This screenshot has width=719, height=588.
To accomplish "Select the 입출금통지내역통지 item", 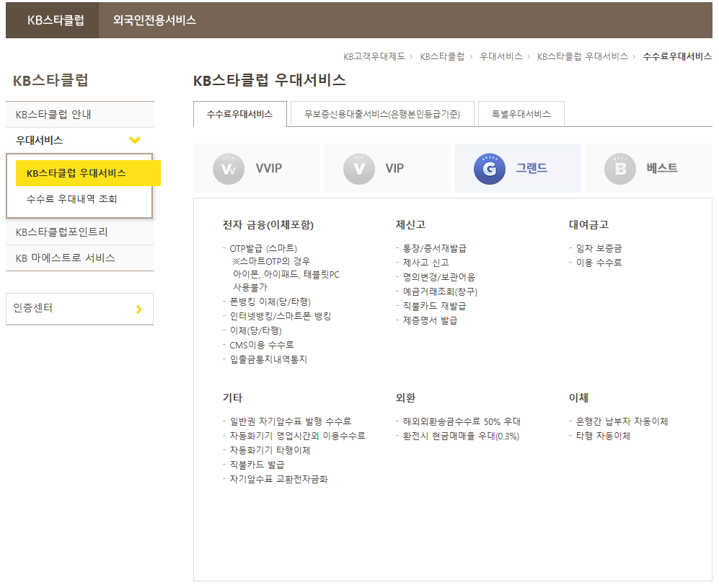I will point(268,359).
